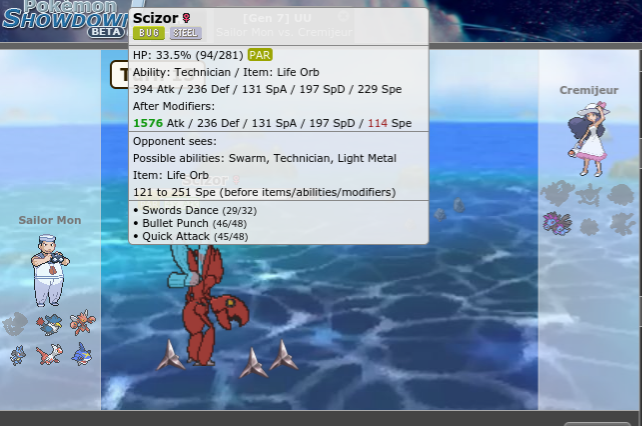Open the [Gen 7] UU battle tab
The image size is (642, 426).
284,25
